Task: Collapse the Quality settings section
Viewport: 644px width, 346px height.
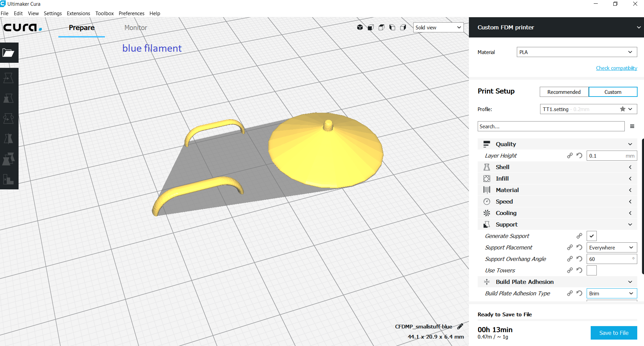Action: (557, 144)
